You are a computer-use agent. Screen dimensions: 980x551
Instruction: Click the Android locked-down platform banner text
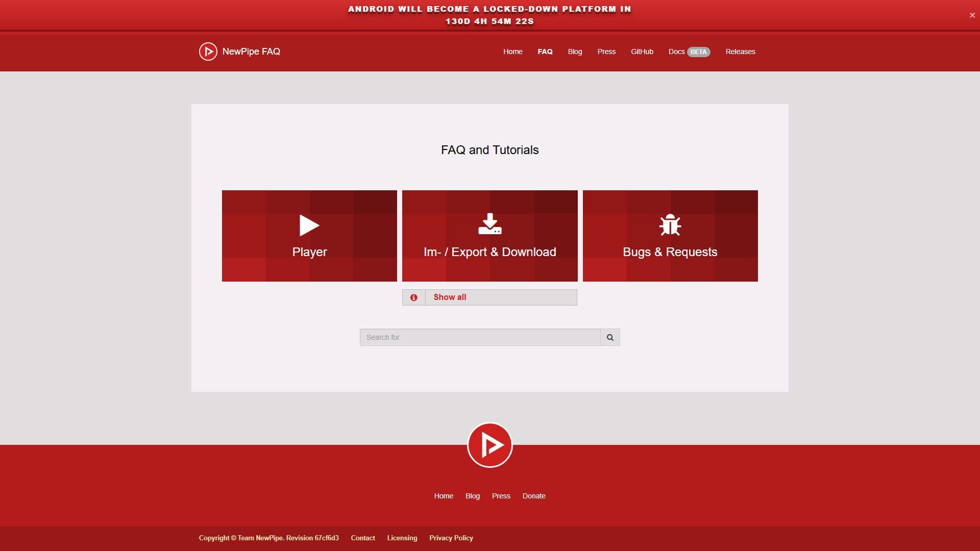tap(489, 15)
